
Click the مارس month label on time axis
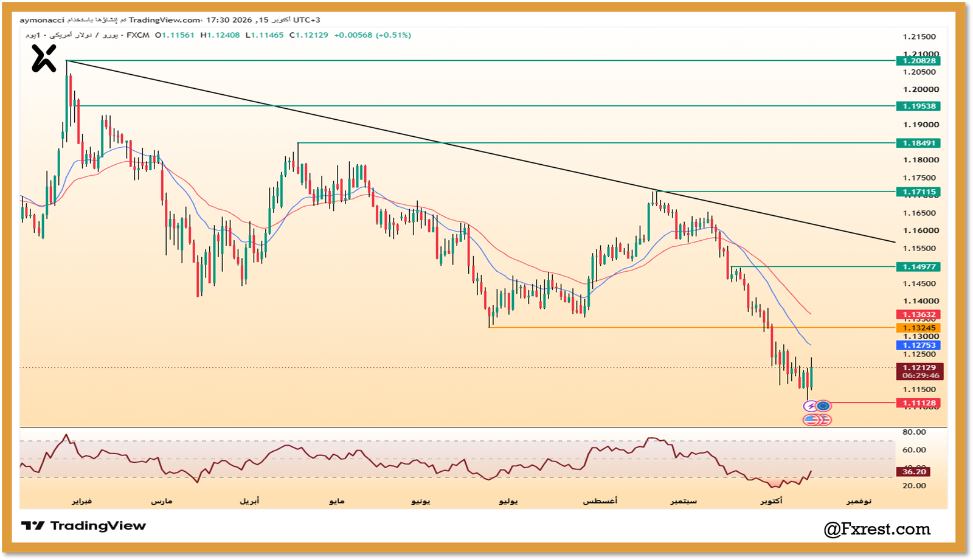(162, 501)
